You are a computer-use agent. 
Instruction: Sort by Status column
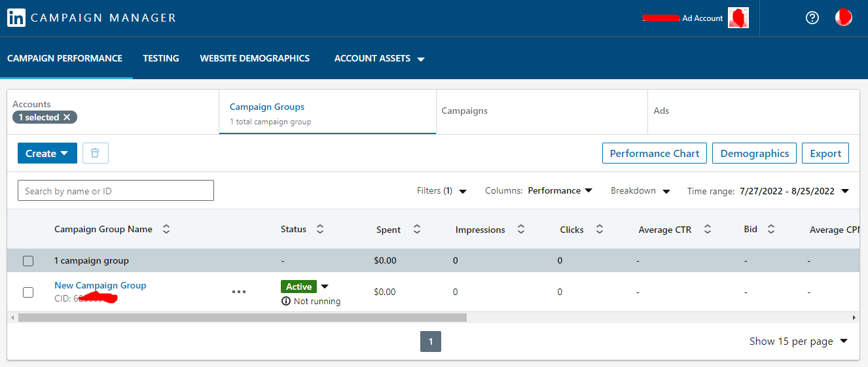click(x=320, y=229)
